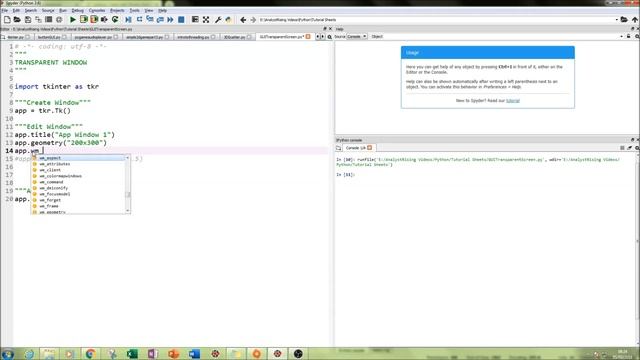Open PowerPoint from the taskbar
Screen dimensions: 640x360
click(x=173, y=353)
